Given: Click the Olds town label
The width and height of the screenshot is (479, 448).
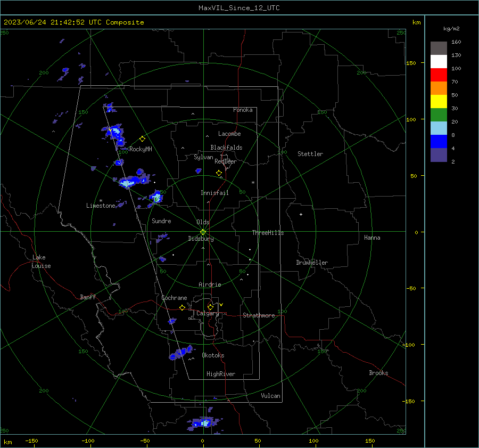Looking at the screenshot, I should coord(203,222).
